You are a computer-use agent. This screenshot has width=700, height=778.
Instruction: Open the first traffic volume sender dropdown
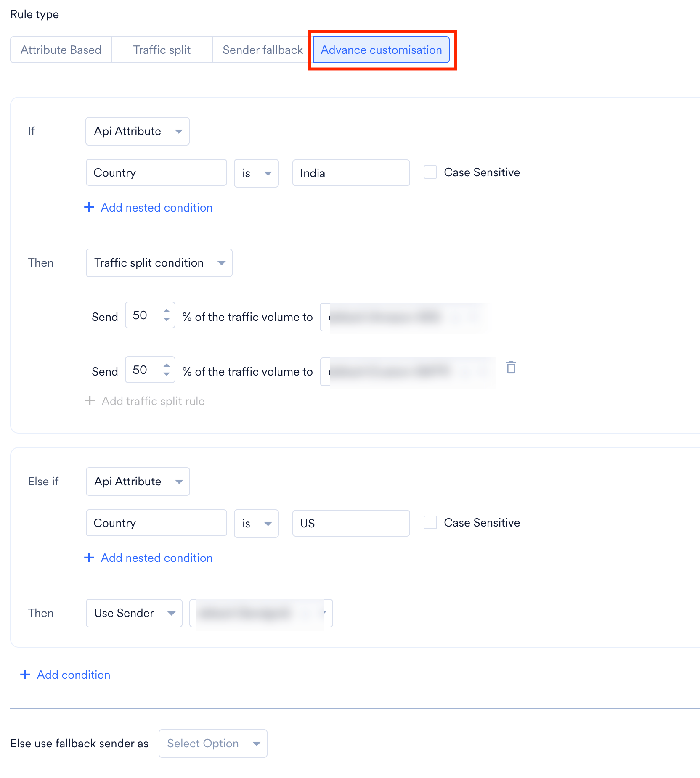404,317
